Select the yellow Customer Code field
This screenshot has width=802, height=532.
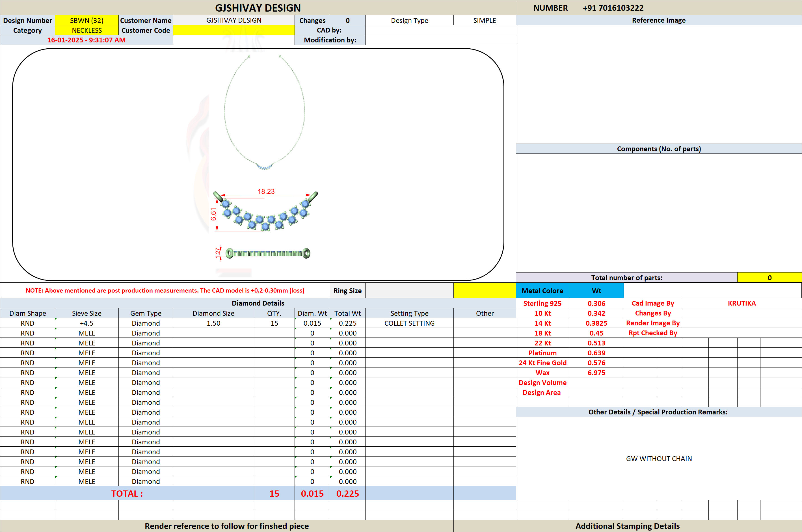point(234,30)
